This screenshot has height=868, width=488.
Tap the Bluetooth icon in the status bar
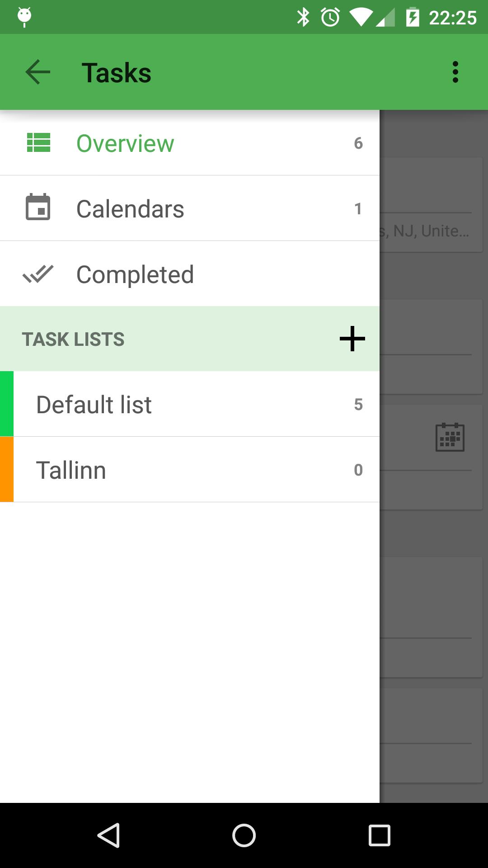pos(304,17)
